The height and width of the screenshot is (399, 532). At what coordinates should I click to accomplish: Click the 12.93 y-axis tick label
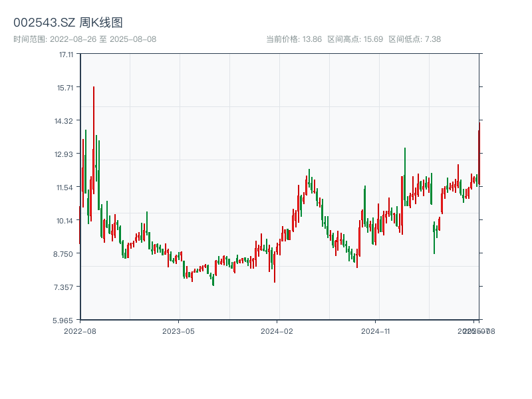[65, 154]
